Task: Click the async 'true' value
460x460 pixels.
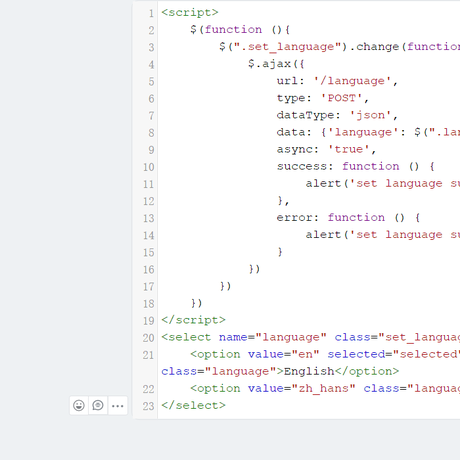Action: coord(349,149)
